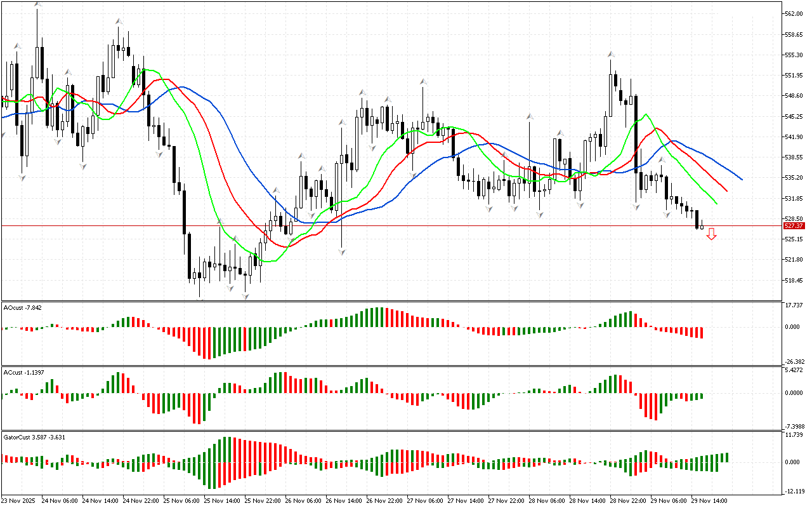Click the 527.37 current price tag
Screen dimensions: 812x508
794,226
